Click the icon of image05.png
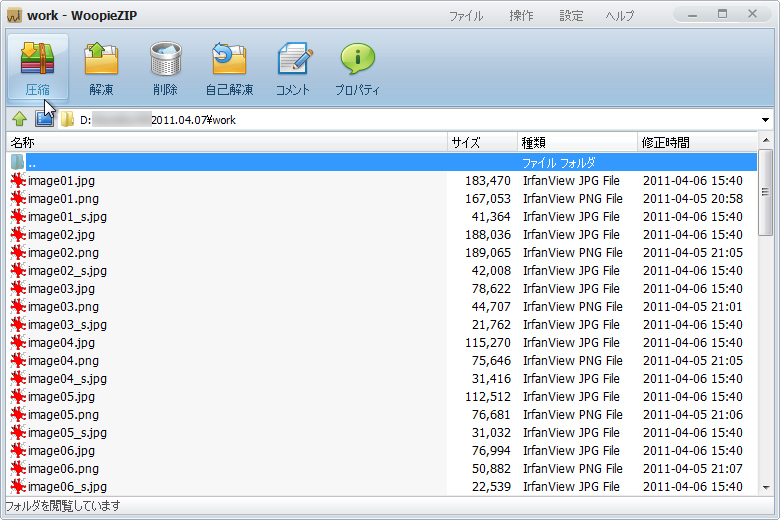Viewport: 780px width, 520px height. coord(18,415)
